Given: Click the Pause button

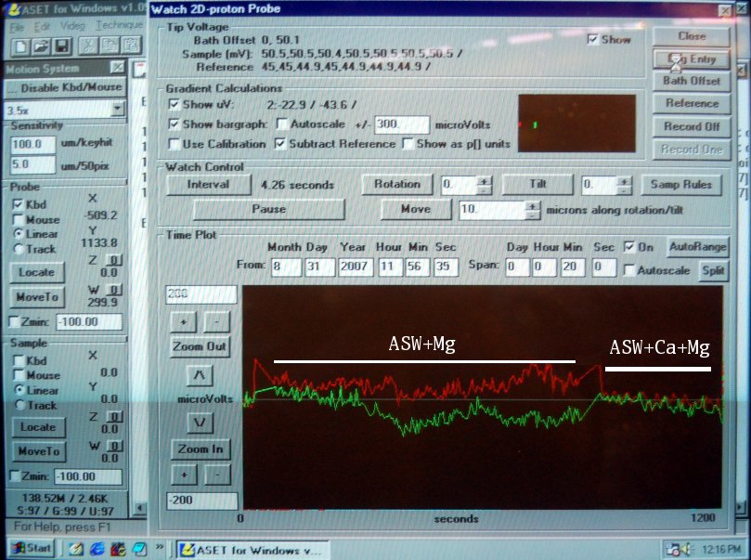Looking at the screenshot, I should pos(268,209).
